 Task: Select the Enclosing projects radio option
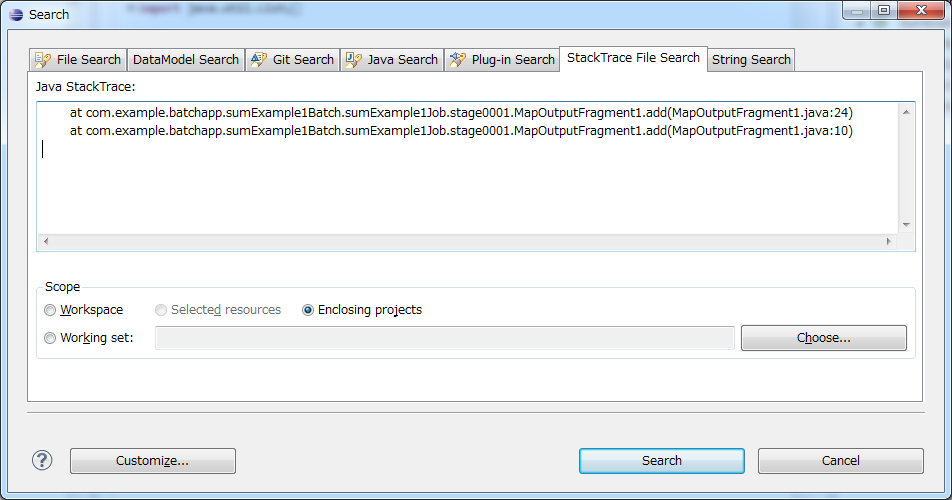tap(308, 310)
